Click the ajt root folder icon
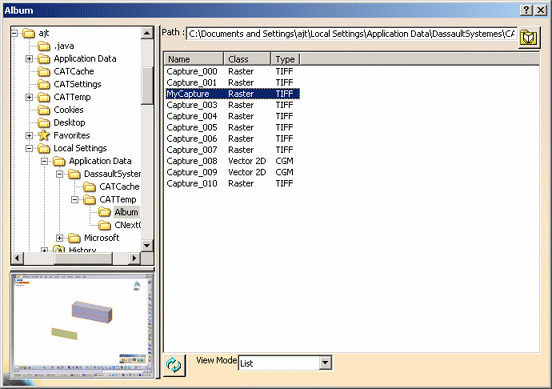Viewport: 552px width, 389px height. [29, 33]
